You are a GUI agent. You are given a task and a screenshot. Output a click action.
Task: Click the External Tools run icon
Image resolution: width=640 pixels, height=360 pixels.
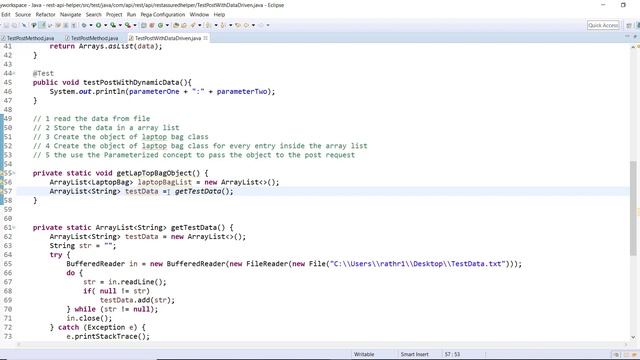[x=128, y=25]
